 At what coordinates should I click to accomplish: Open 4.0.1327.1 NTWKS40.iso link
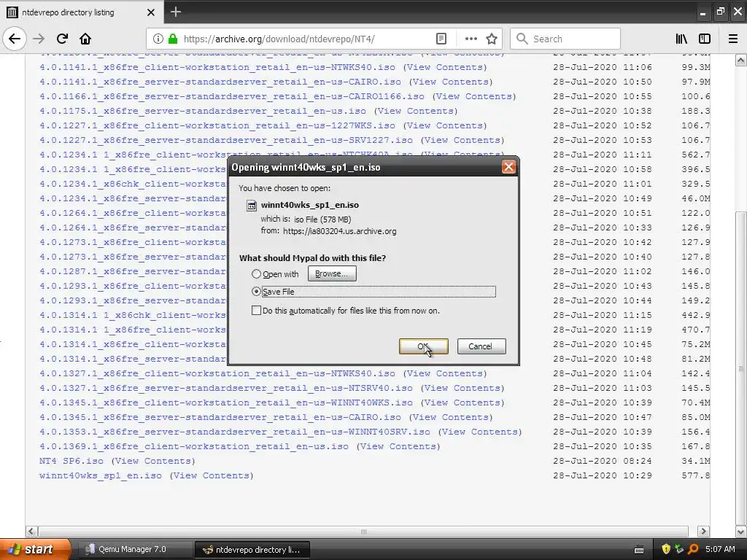point(217,373)
